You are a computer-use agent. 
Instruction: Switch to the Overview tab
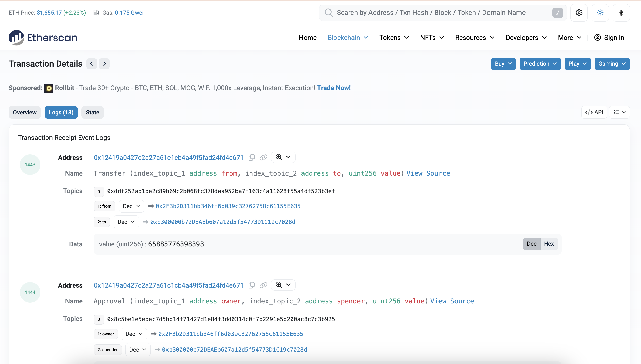pos(25,112)
